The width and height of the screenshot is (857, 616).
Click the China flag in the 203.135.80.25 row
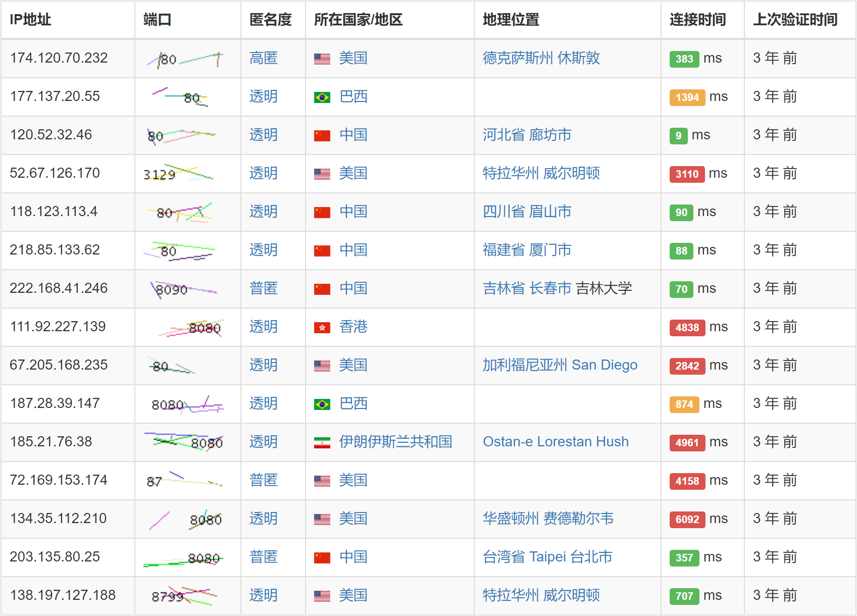pos(322,557)
